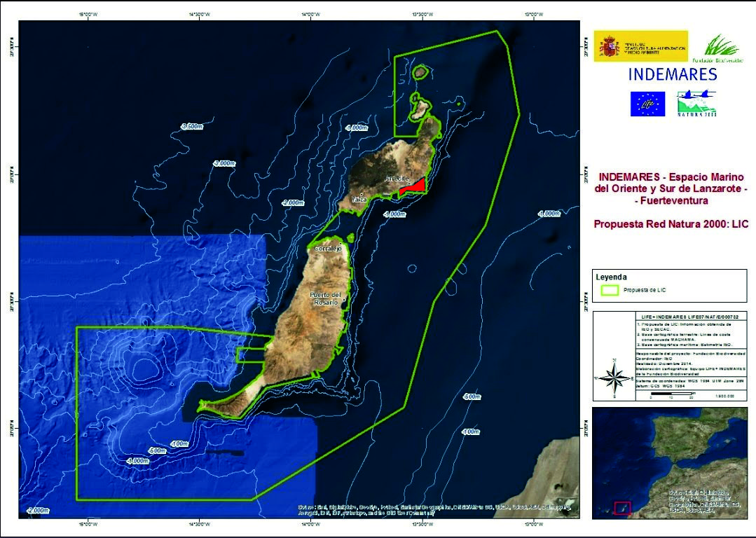Click the map source credits text on the map
Screen dimensions: 756x538
coord(434,511)
